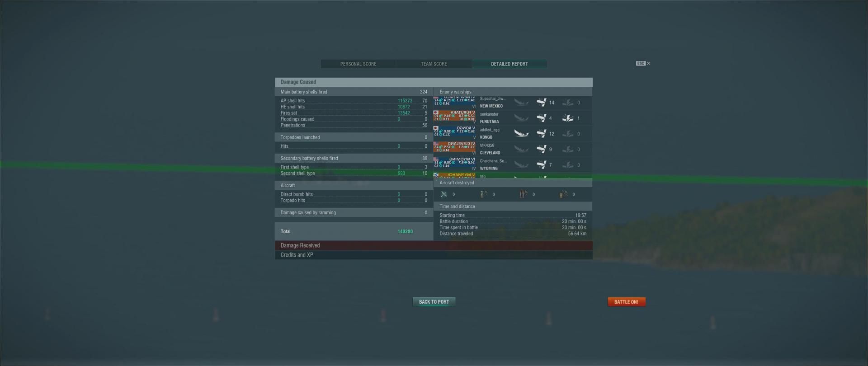Click the Penetrations row label
Image resolution: width=868 pixels, height=366 pixels.
tap(292, 125)
